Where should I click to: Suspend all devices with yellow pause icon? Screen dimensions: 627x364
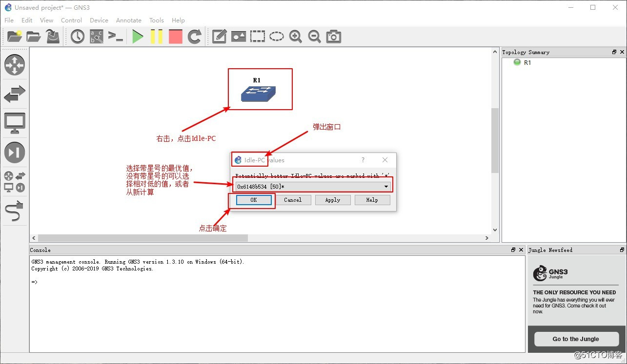pos(157,37)
